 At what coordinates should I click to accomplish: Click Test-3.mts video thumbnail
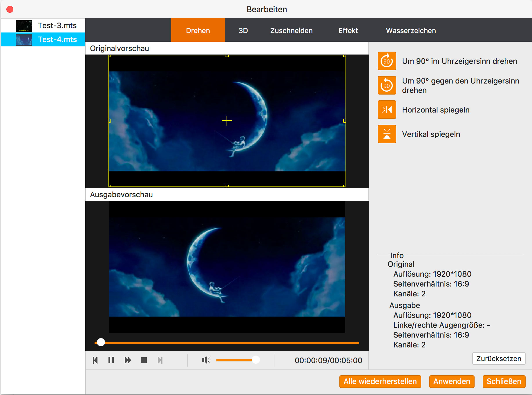coord(24,26)
